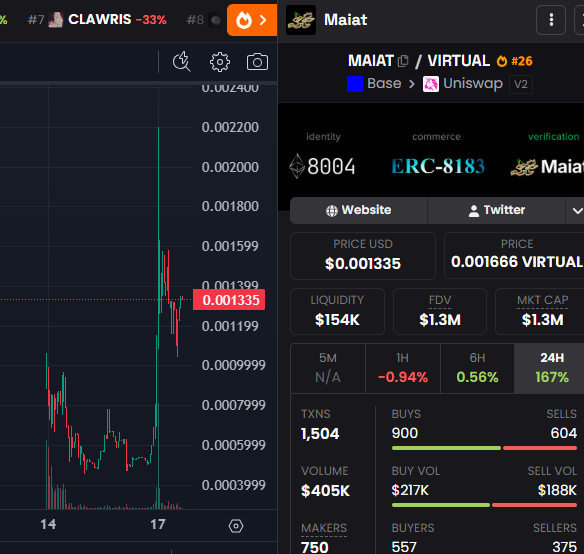Open the trending fire button

[252, 20]
